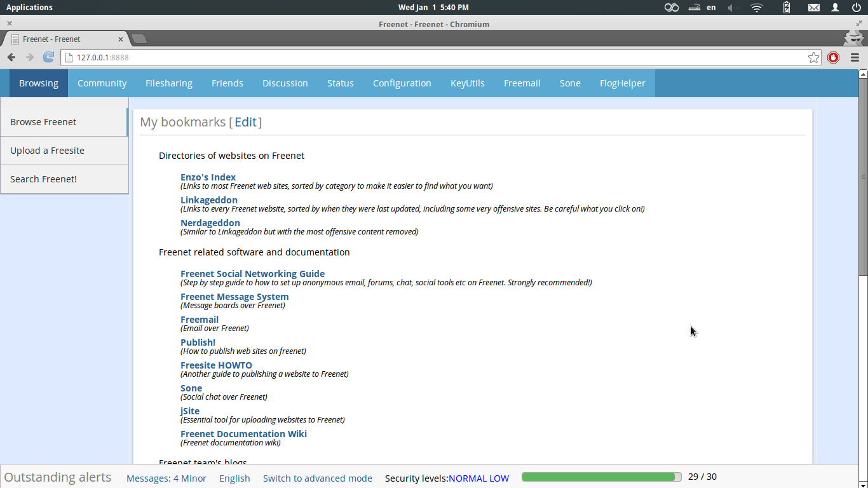The height and width of the screenshot is (488, 868).
Task: Click the Outstanding alerts heading
Action: pyautogui.click(x=58, y=477)
